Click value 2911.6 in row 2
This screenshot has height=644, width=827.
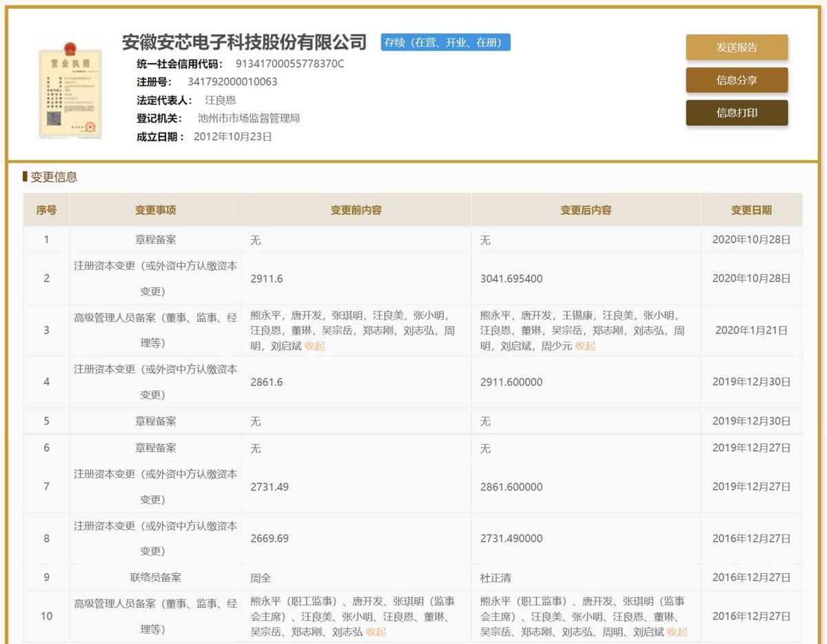click(x=267, y=279)
